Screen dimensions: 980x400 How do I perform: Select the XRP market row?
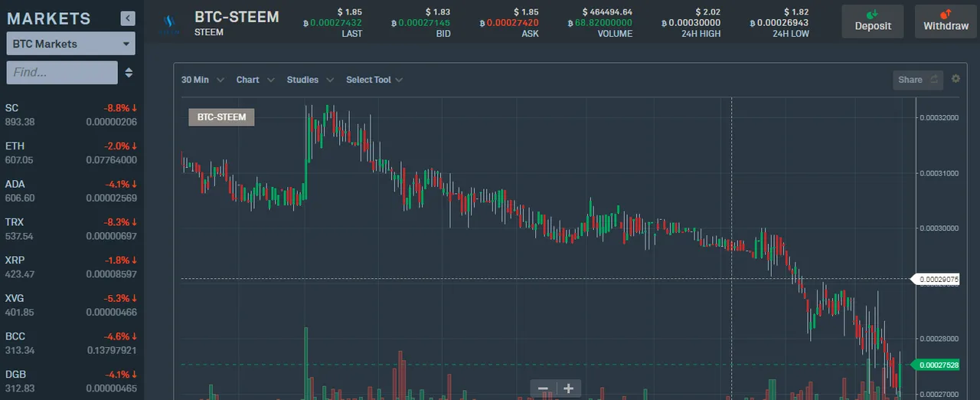(71, 267)
